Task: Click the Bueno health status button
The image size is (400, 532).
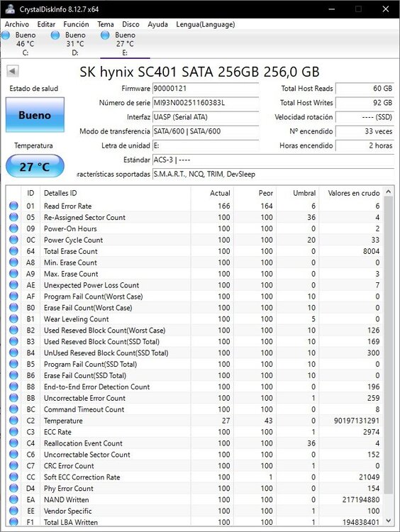Action: tap(35, 115)
